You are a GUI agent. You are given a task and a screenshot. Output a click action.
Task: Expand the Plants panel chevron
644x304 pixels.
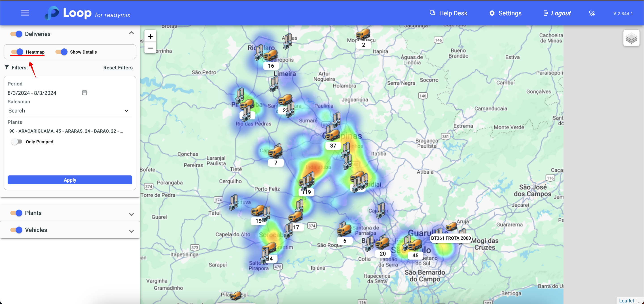(131, 214)
